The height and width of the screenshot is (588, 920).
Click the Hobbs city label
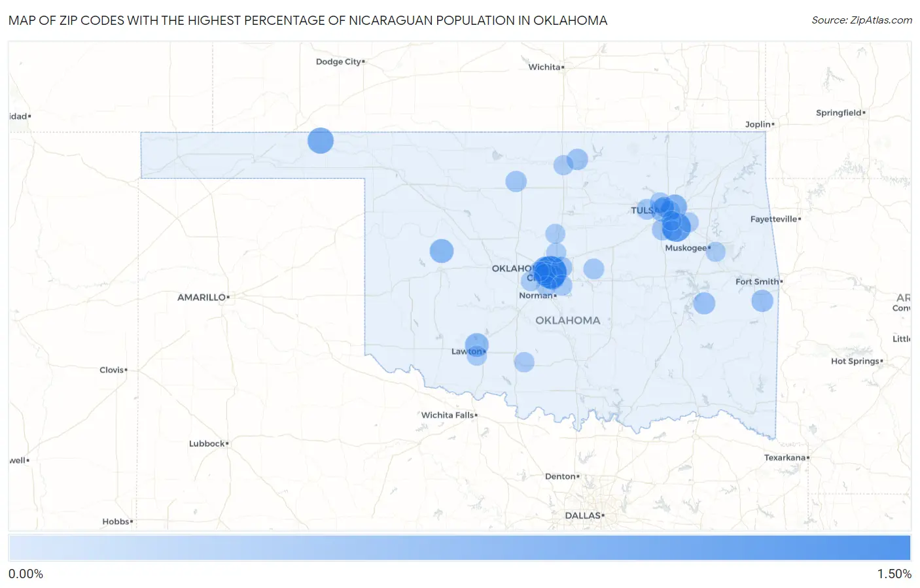coord(115,521)
